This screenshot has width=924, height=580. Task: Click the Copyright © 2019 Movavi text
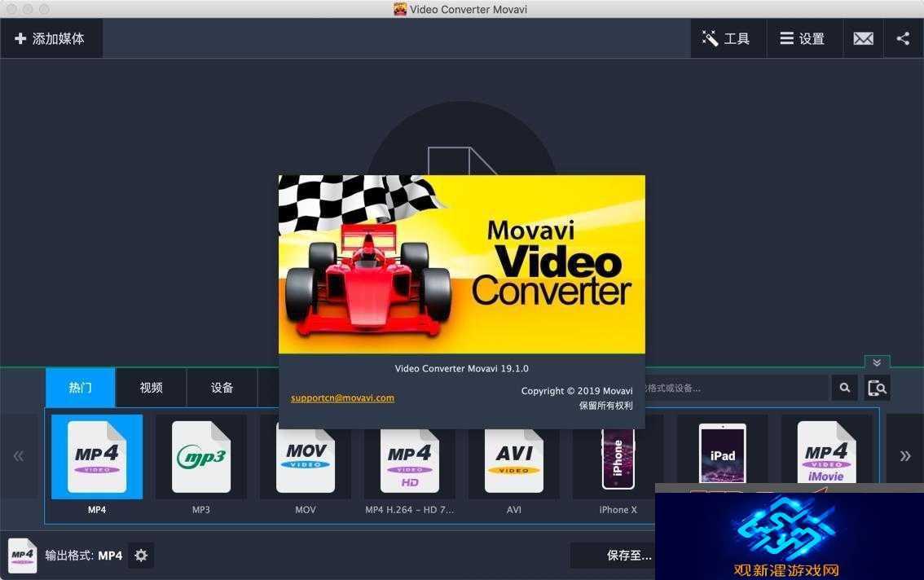tap(576, 391)
